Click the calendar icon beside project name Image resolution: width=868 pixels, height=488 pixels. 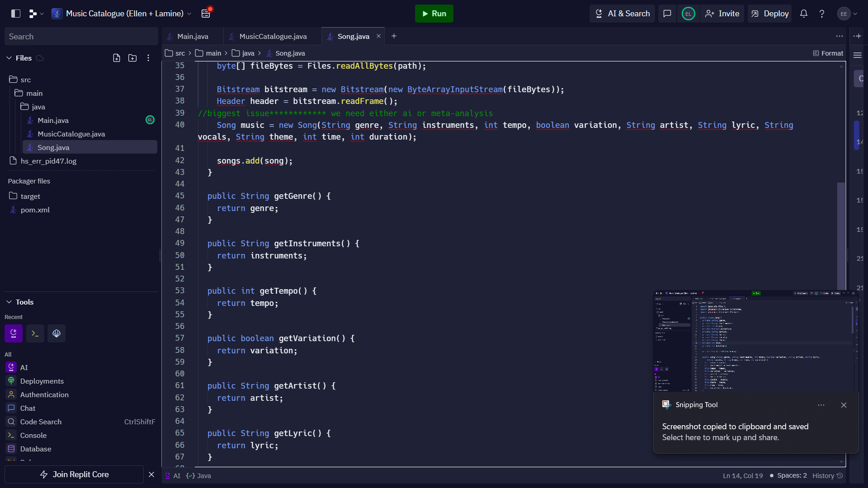click(x=206, y=14)
